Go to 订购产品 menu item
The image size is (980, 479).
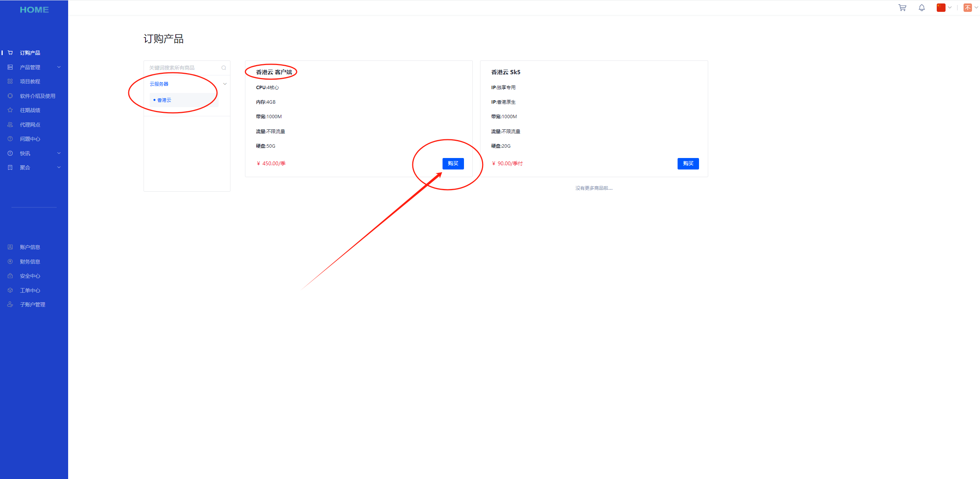(30, 53)
